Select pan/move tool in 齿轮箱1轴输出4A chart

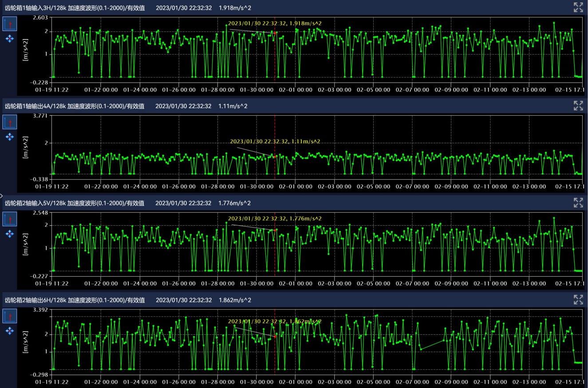[x=9, y=137]
